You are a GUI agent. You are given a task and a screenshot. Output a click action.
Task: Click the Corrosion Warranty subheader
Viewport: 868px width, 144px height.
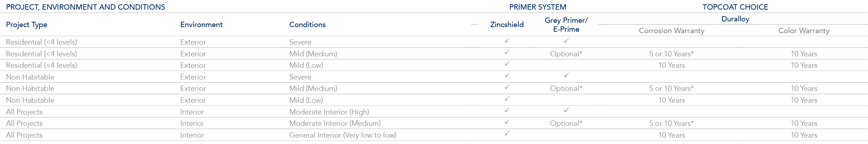click(671, 31)
